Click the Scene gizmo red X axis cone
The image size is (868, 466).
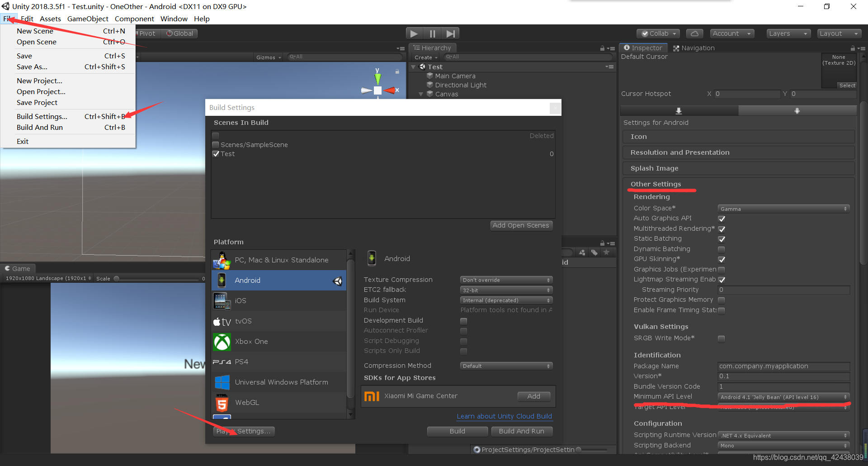point(390,90)
